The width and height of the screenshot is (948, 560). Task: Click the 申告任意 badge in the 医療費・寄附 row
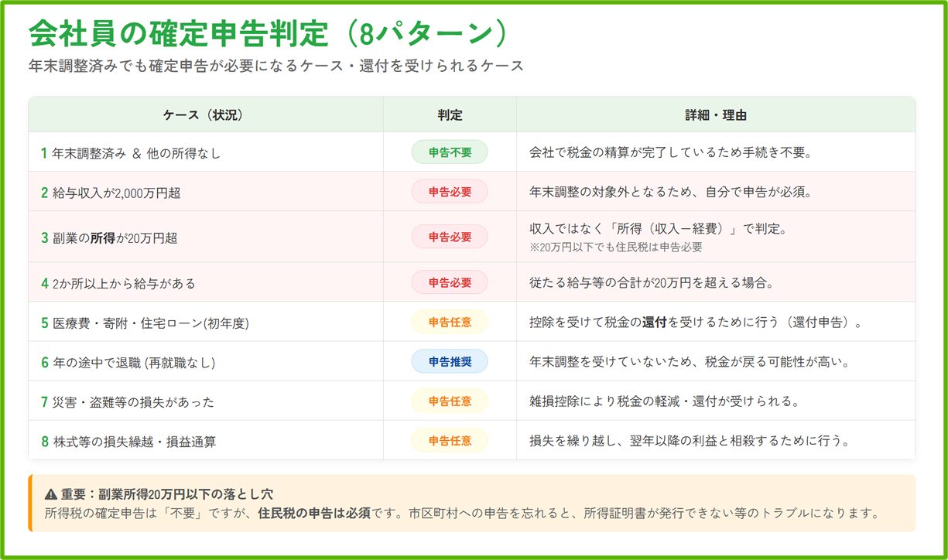pos(450,322)
